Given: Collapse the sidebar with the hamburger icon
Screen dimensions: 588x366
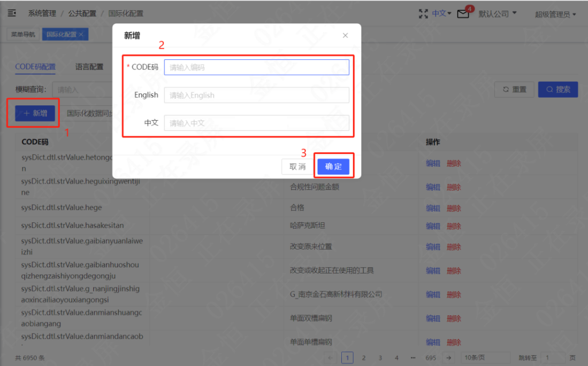Looking at the screenshot, I should coord(12,13).
